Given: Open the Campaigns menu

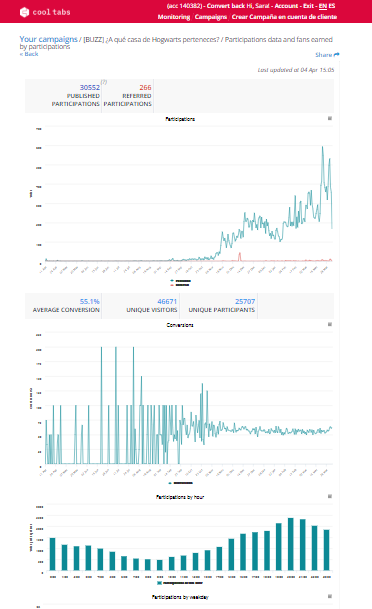Looking at the screenshot, I should tap(211, 17).
